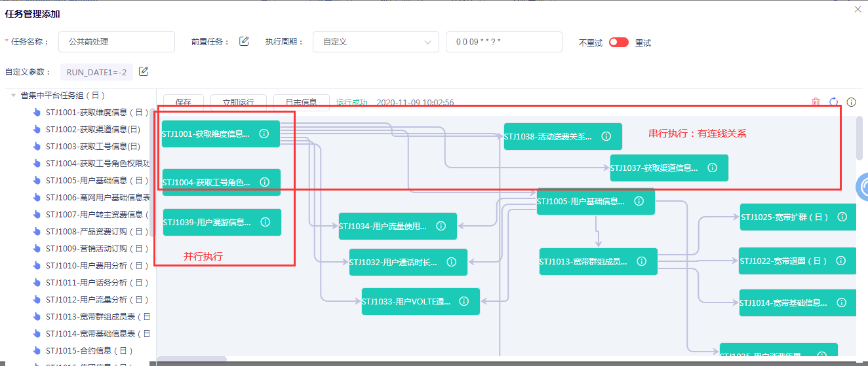Click edit icon next to RUN_DATE1 parameter
The width and height of the screenshot is (868, 366).
point(144,71)
